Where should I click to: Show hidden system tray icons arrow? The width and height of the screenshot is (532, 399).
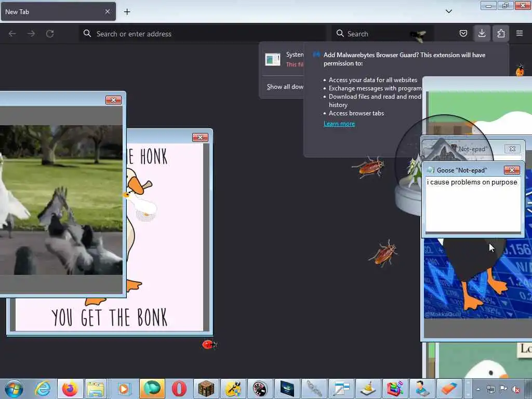click(x=478, y=389)
